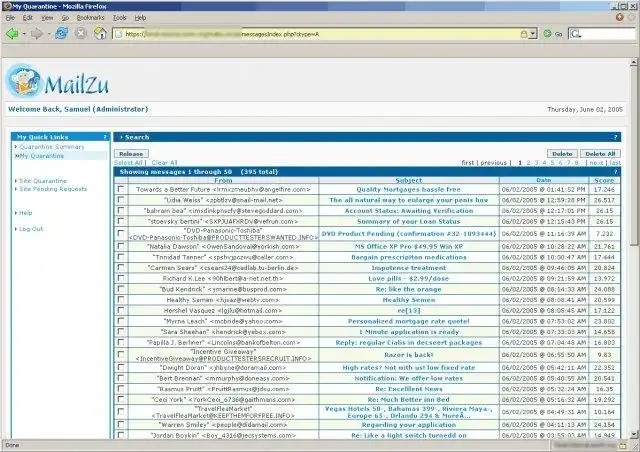Select the Trinidad Tanner message checkbox
640x452 pixels.
coord(121,257)
